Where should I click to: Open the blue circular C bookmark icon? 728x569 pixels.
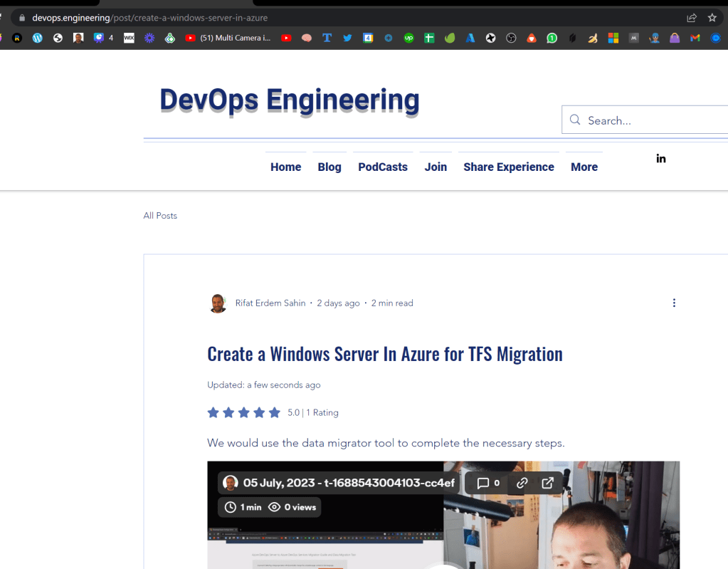coord(715,38)
